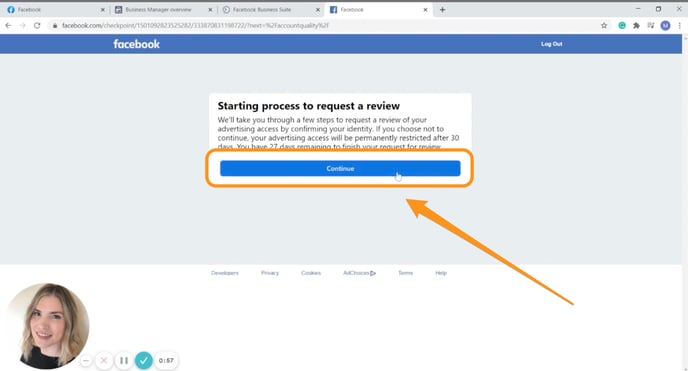Bookmark this page with the star icon
Viewport: 688px width, 371px height.
point(604,25)
